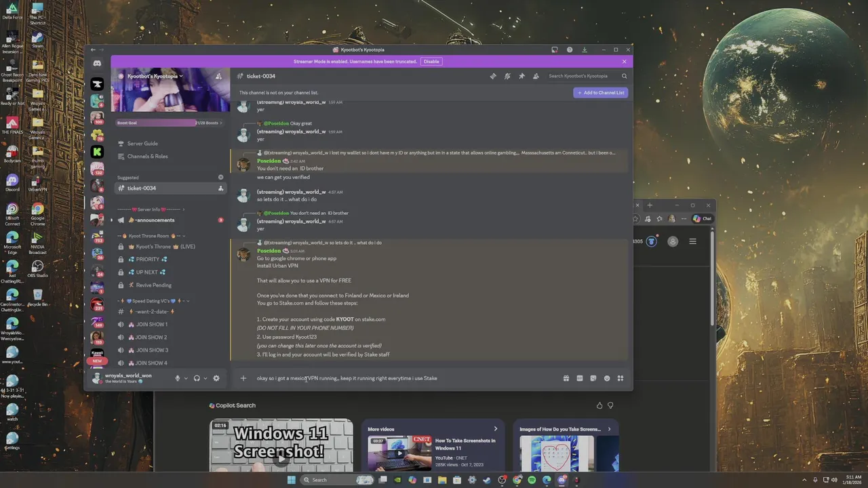Expand More videos arrow in browser
This screenshot has width=868, height=488.
[495, 429]
